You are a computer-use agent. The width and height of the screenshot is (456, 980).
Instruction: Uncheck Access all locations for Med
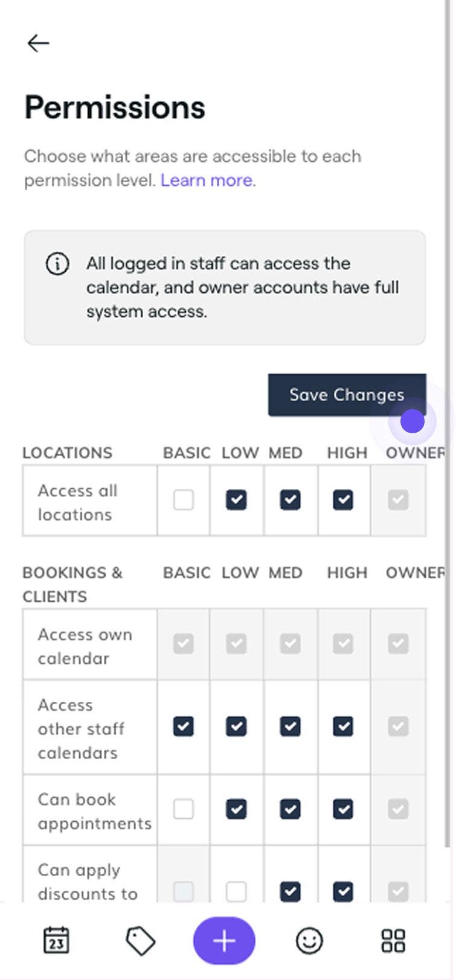coord(290,500)
